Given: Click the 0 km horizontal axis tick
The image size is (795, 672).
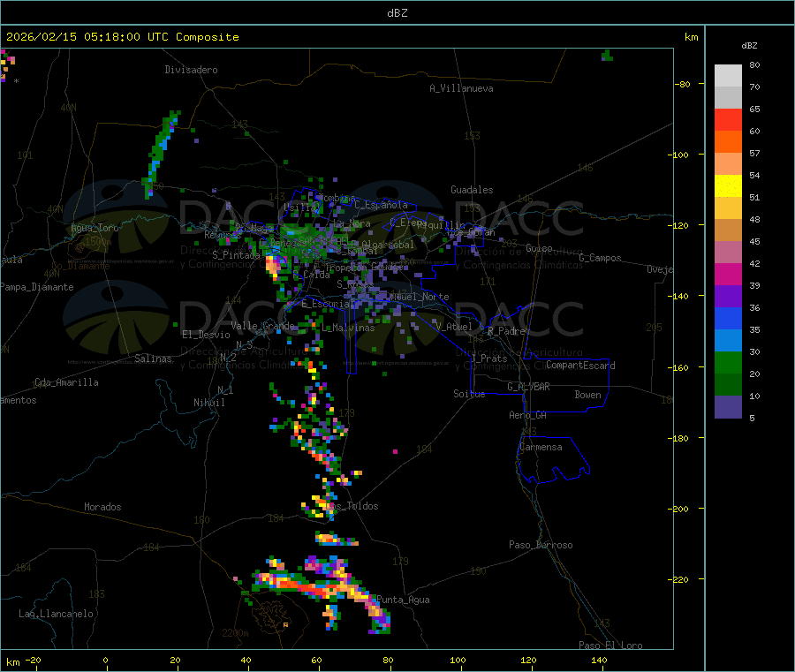Looking at the screenshot, I should pyautogui.click(x=105, y=660).
